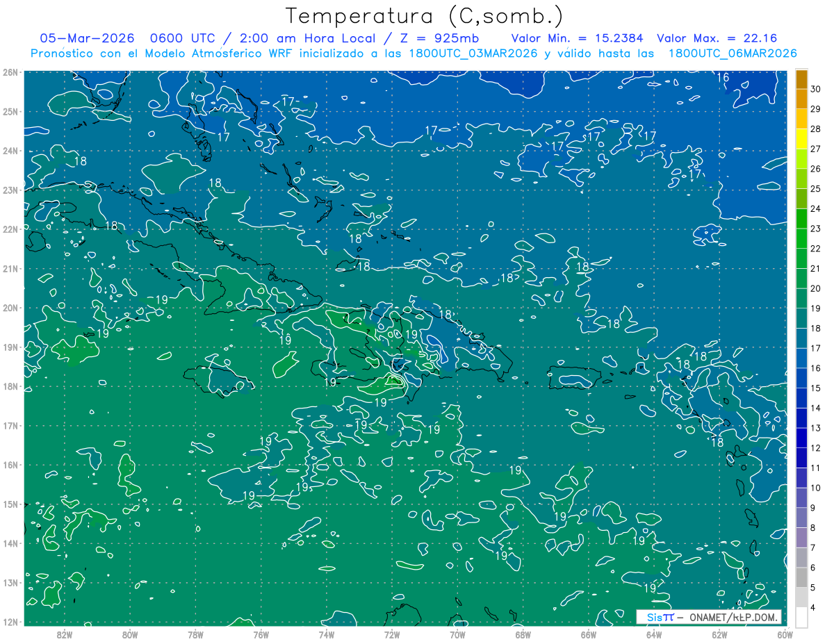834x644 pixels.
Task: Click the 'Valor Min. = 15.2384' text
Action: click(x=576, y=38)
